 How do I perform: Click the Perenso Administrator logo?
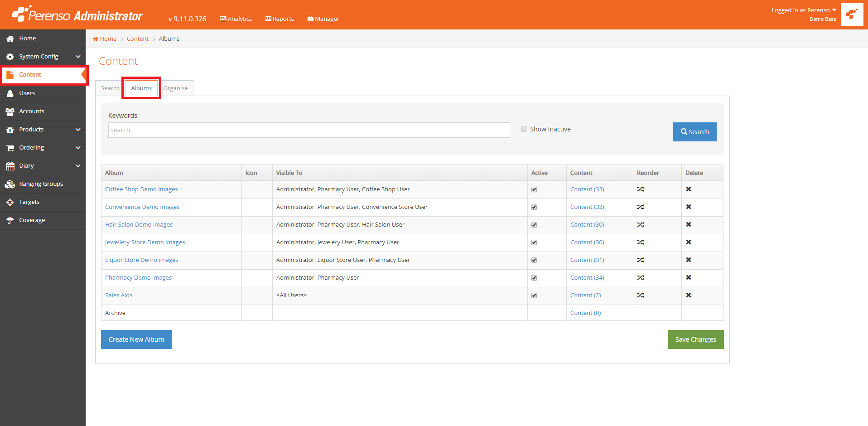point(77,15)
